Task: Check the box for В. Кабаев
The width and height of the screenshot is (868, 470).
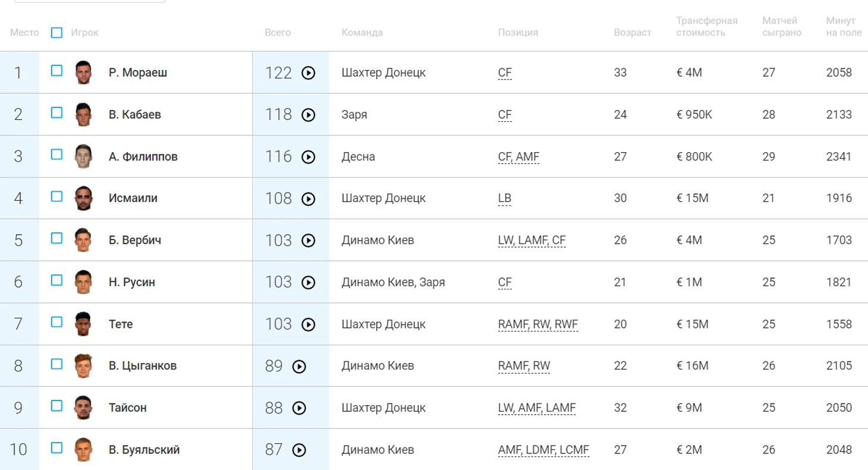Action: [x=56, y=112]
